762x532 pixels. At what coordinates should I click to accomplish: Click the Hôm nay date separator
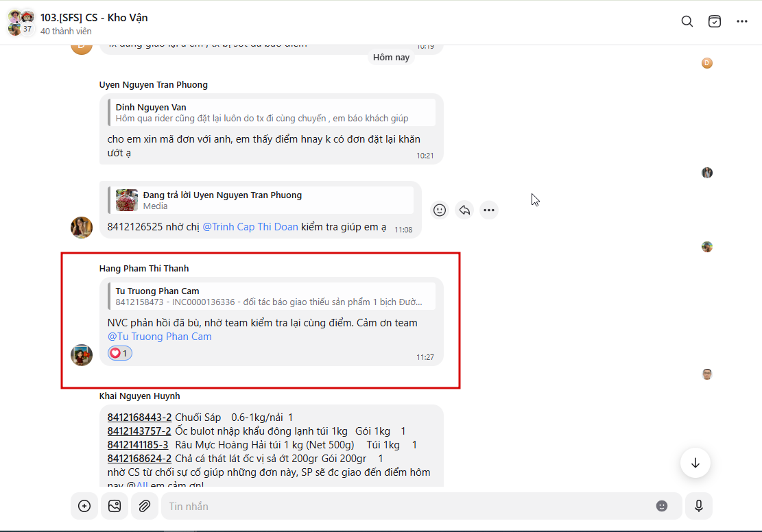[391, 58]
